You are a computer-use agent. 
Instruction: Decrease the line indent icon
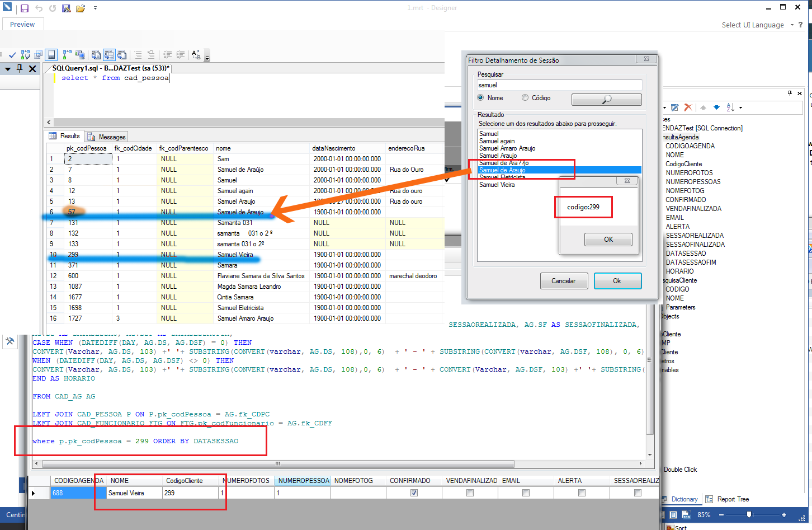point(167,55)
